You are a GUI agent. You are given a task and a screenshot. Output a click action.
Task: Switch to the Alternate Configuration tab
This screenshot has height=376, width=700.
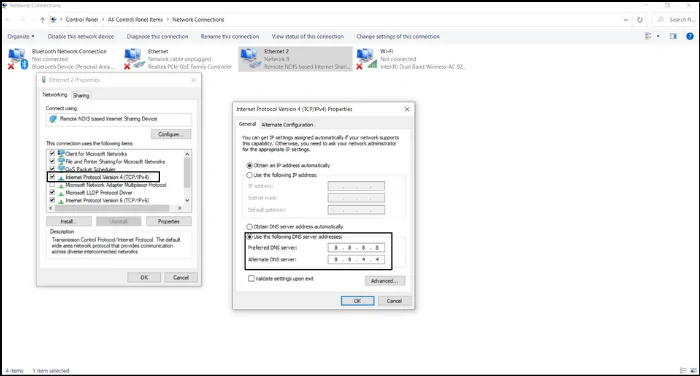click(x=287, y=125)
